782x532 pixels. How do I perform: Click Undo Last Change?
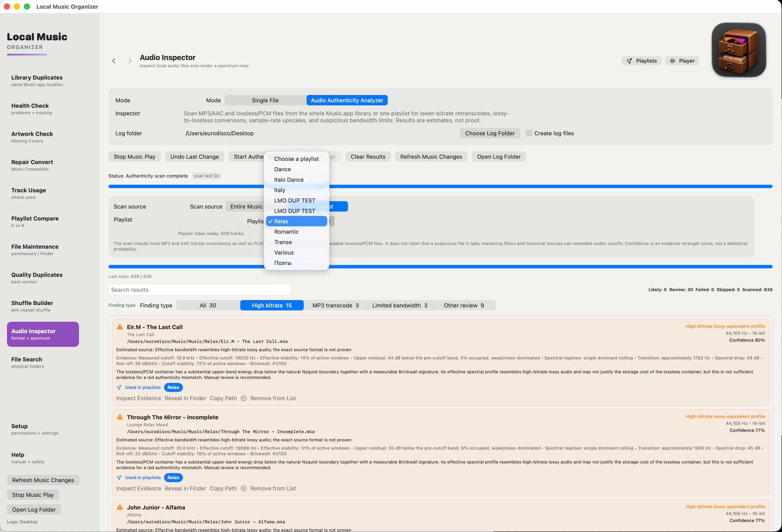coord(194,157)
